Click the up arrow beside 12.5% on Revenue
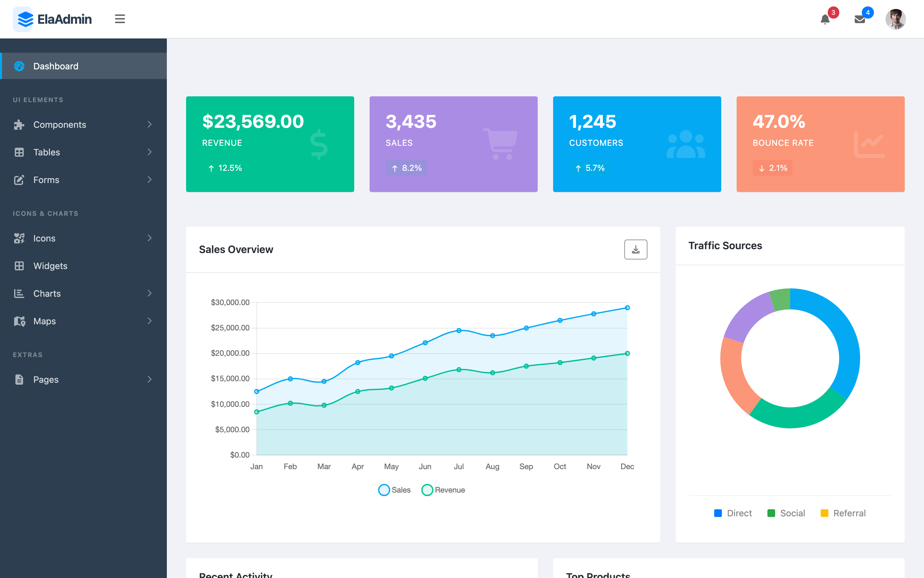The image size is (924, 578). coord(211,168)
